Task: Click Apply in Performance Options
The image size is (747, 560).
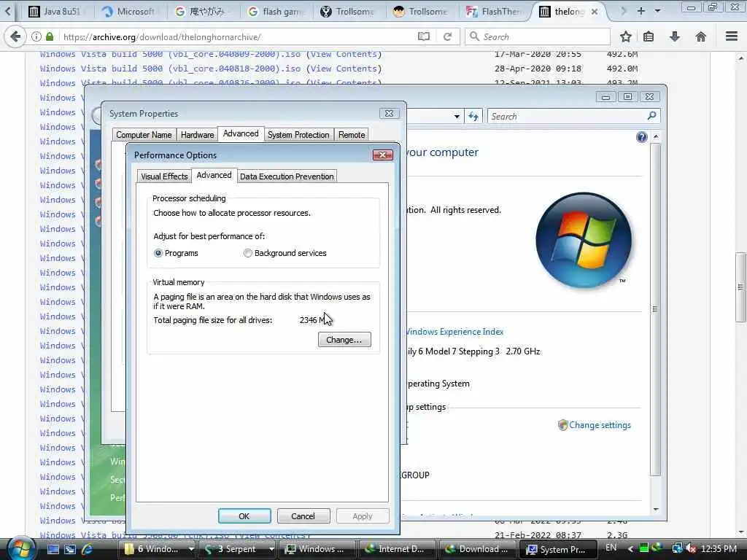Action: point(363,516)
